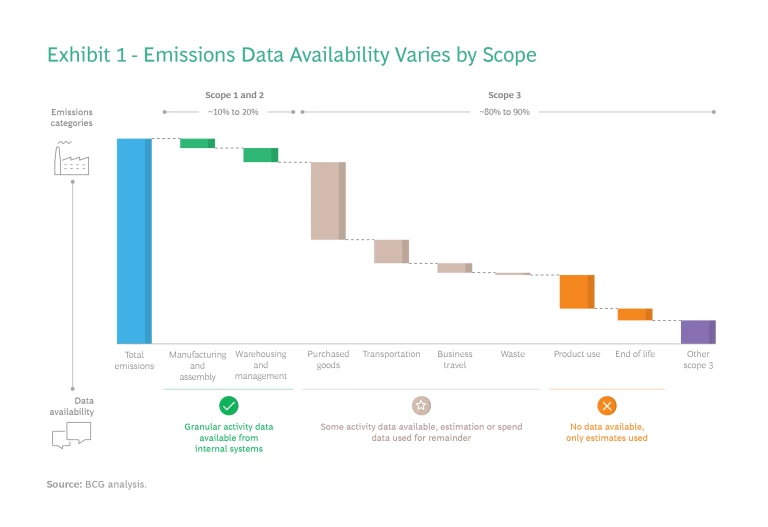The height and width of the screenshot is (527, 768).
Task: Click the purple Other scope 3 bar
Action: click(698, 332)
